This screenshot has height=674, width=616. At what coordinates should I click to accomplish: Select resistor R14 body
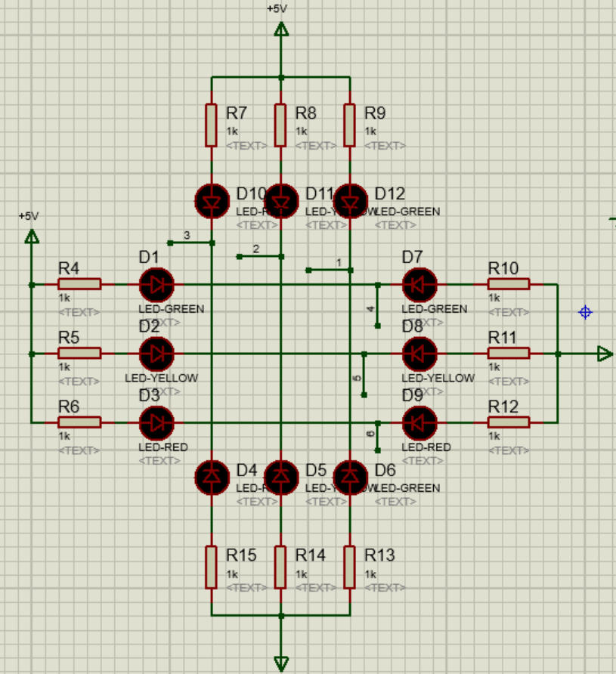281,567
